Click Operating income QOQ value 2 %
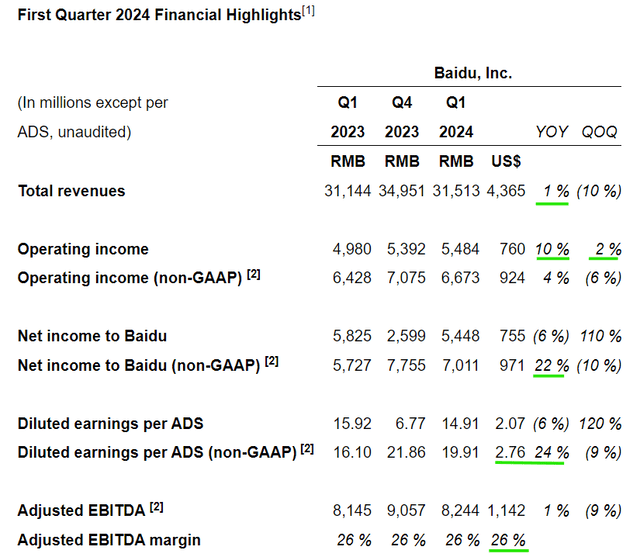Viewport: 640px width, 557px height. (x=608, y=249)
